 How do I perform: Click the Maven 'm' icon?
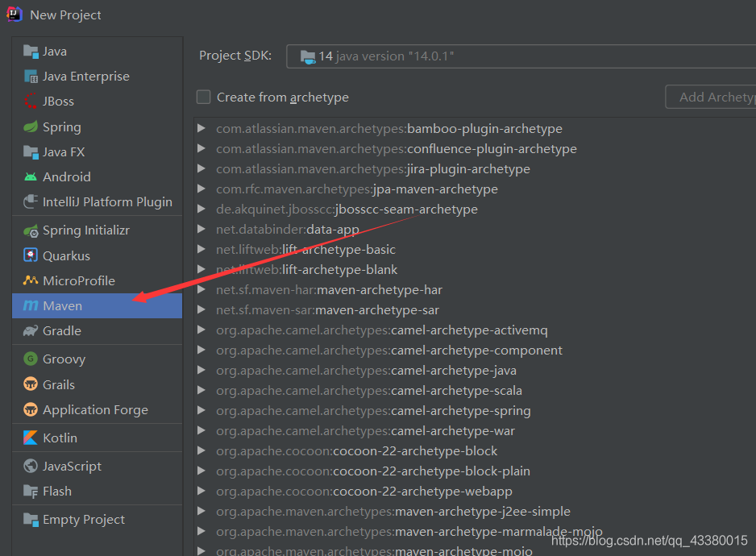click(31, 305)
